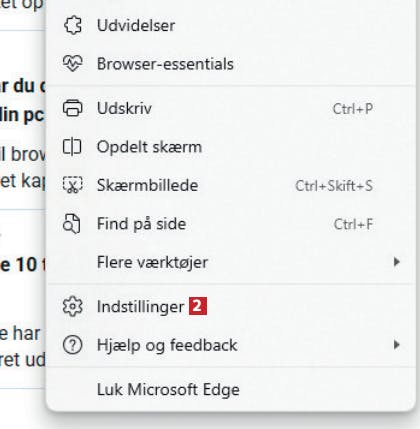Choose Skærmbillede from the menu
The width and height of the screenshot is (420, 429).
pyautogui.click(x=231, y=185)
